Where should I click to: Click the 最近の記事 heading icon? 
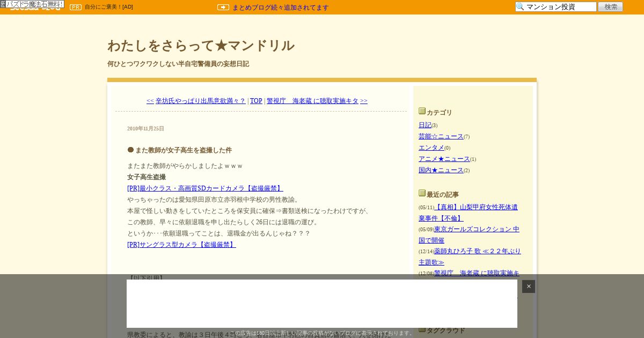click(x=422, y=193)
